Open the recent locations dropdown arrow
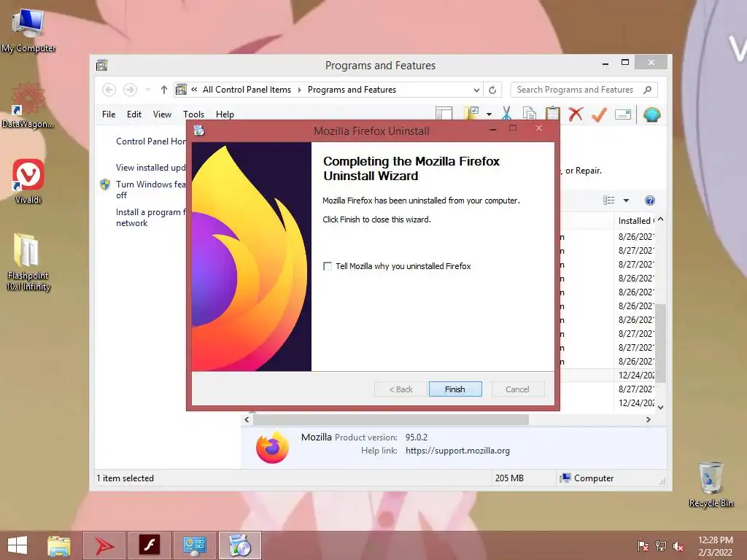The image size is (747, 560). point(147,90)
